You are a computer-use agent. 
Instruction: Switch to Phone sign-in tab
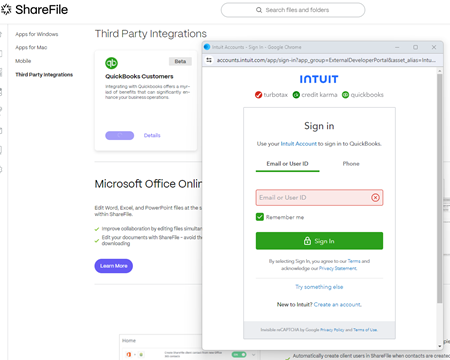pyautogui.click(x=351, y=164)
